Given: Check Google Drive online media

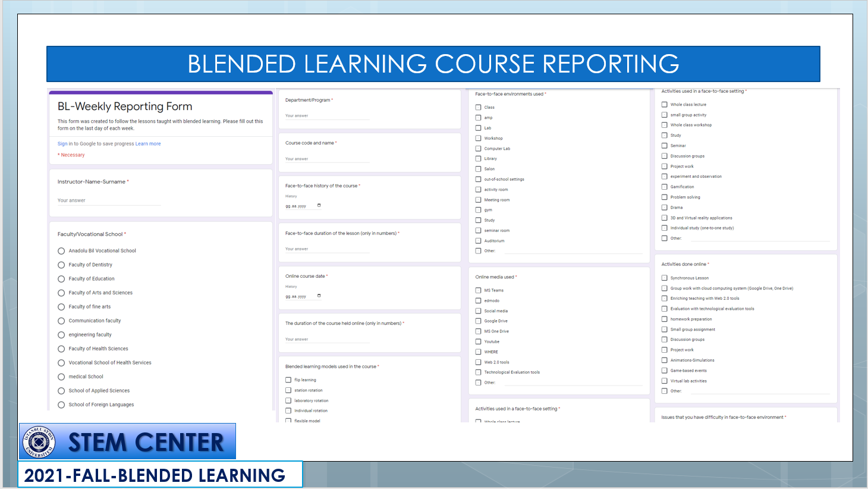Looking at the screenshot, I should (x=478, y=321).
